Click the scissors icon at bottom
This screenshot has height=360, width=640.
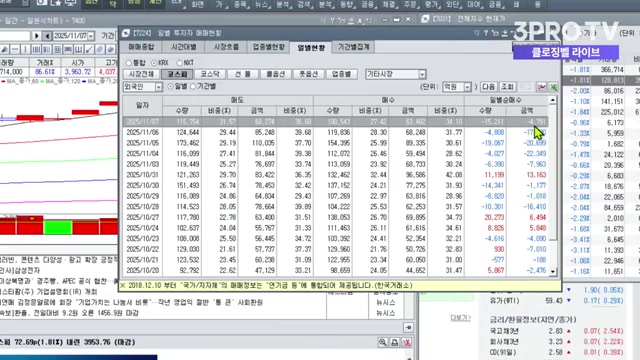coord(407,342)
